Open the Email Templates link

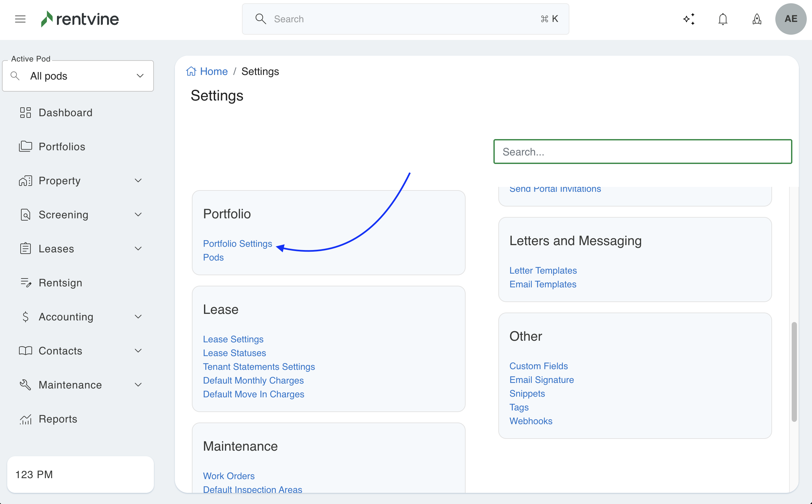click(543, 284)
